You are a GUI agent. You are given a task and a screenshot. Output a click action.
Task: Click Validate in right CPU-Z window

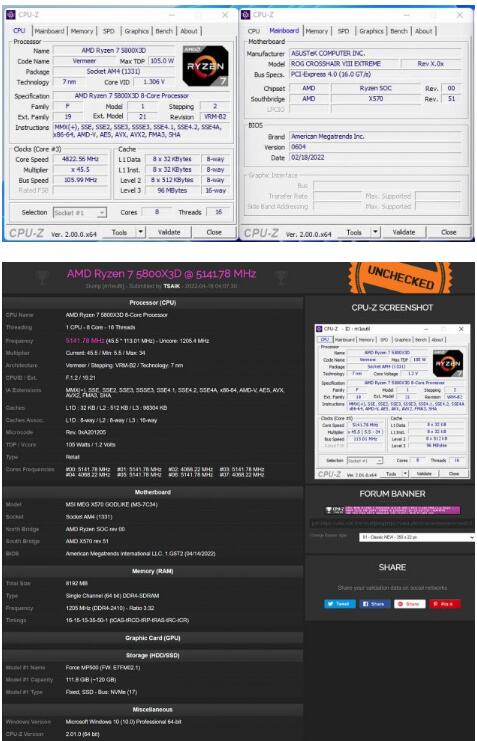click(404, 232)
